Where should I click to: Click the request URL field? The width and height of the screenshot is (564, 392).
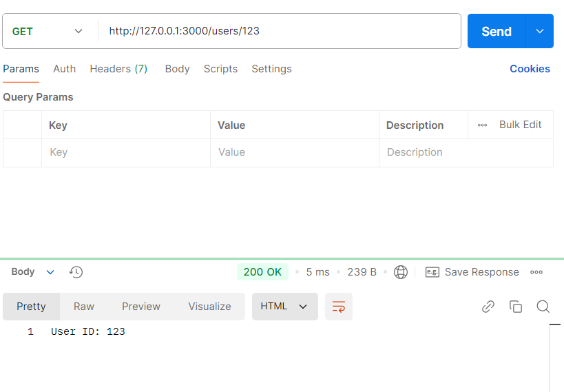coord(279,31)
